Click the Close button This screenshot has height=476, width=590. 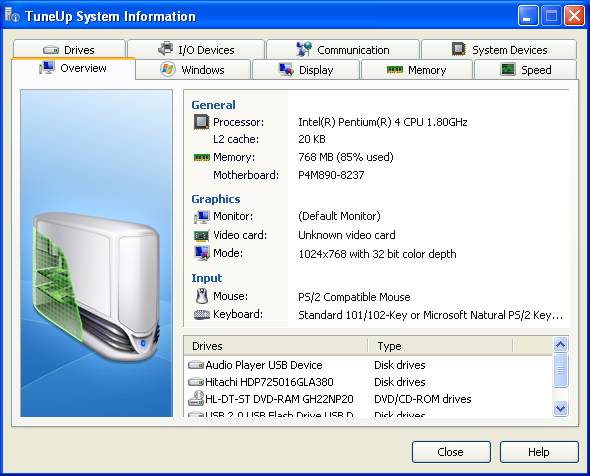click(451, 452)
